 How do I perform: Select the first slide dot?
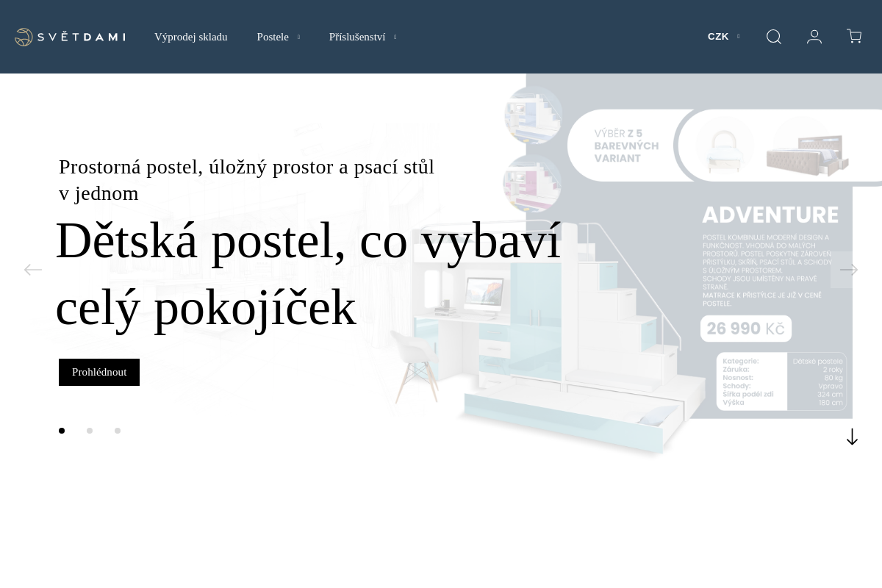click(62, 431)
